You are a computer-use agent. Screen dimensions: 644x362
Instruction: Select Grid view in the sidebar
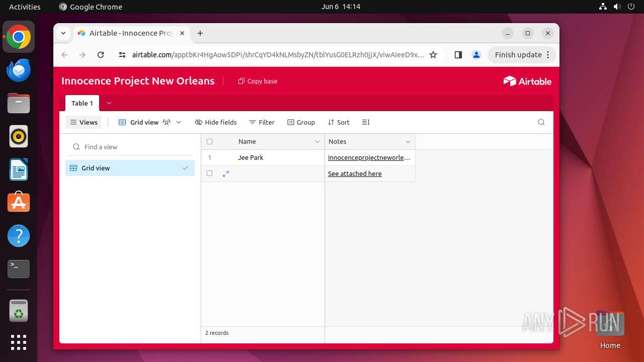coord(130,168)
